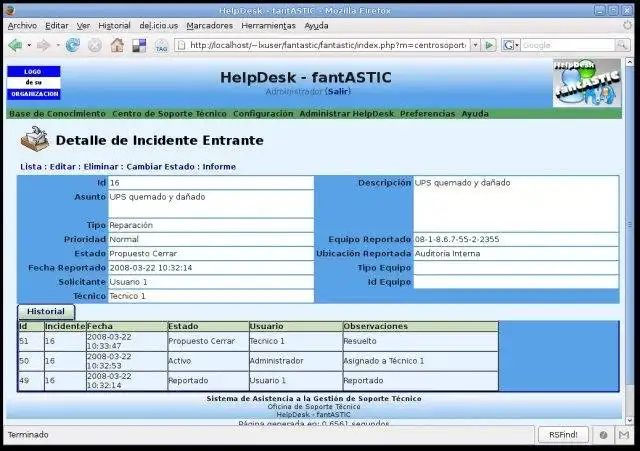Click the Google search box
Image resolution: width=640 pixels, height=451 pixels.
(568, 45)
